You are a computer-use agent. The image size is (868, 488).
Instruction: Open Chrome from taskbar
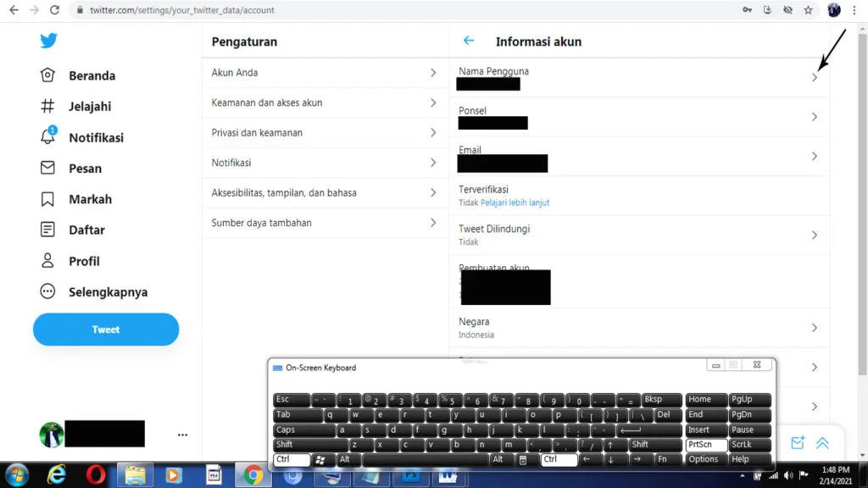253,474
